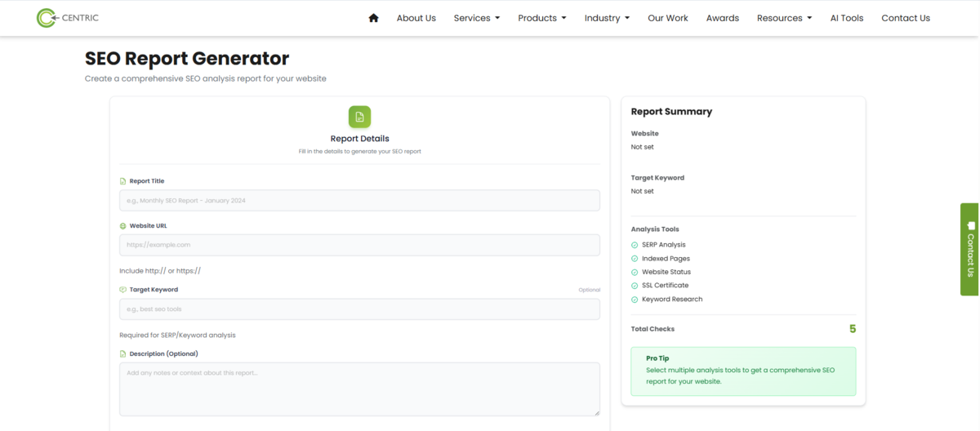Expand the Services dropdown menu
This screenshot has height=431, width=980.
(477, 18)
